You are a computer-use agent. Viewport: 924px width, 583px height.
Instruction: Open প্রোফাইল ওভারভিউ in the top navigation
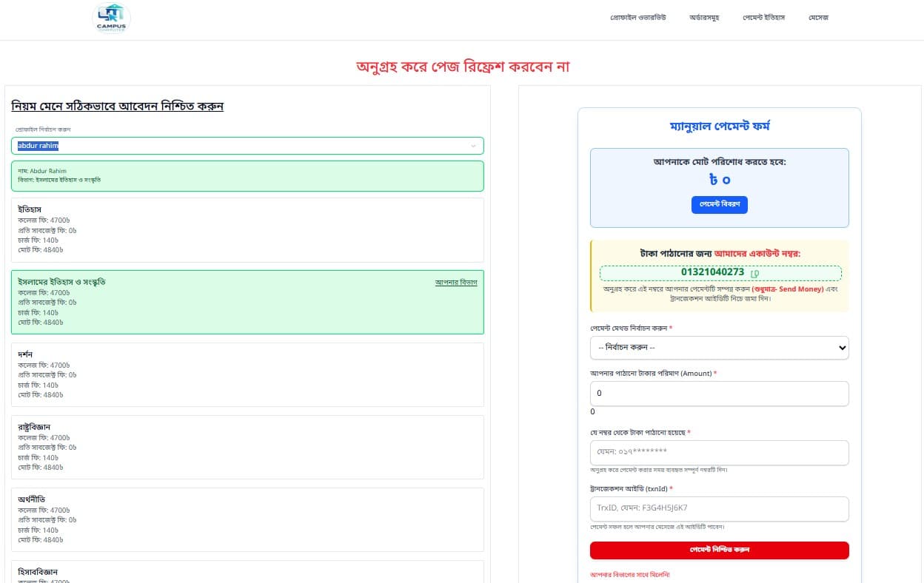tap(637, 17)
